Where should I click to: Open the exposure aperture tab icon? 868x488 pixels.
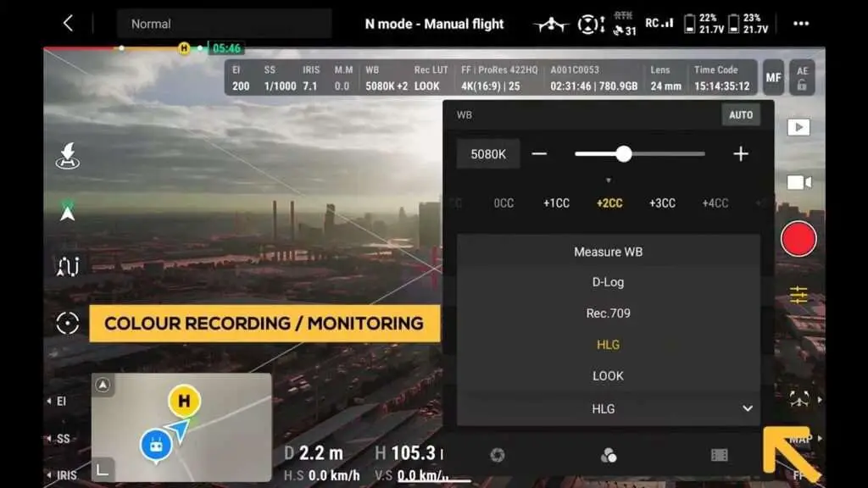pos(497,455)
